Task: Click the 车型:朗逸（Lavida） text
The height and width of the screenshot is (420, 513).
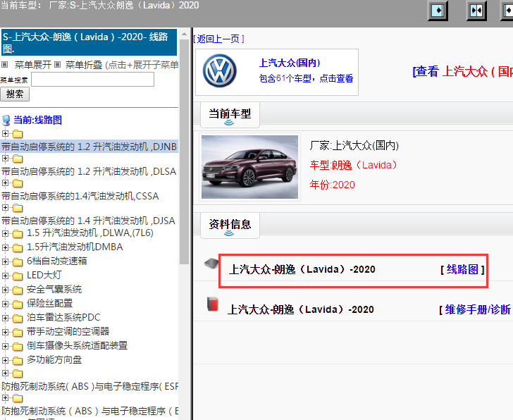Action: [354, 165]
